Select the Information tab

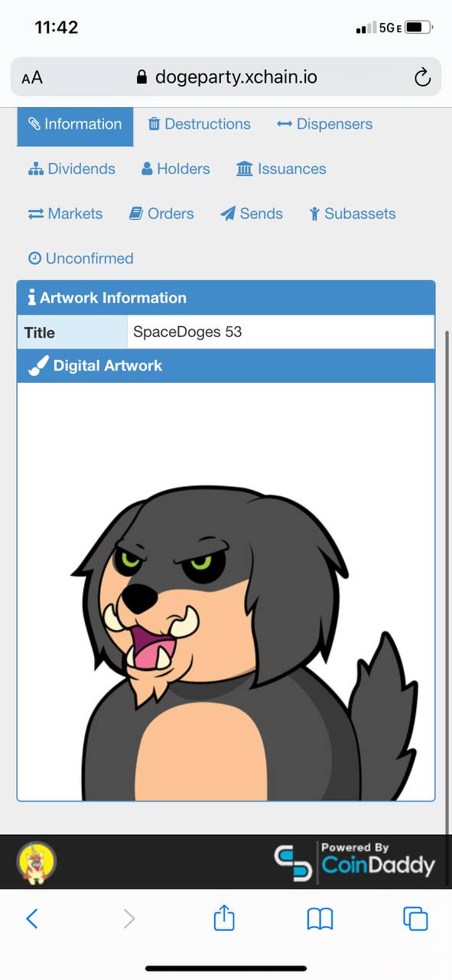tap(75, 124)
